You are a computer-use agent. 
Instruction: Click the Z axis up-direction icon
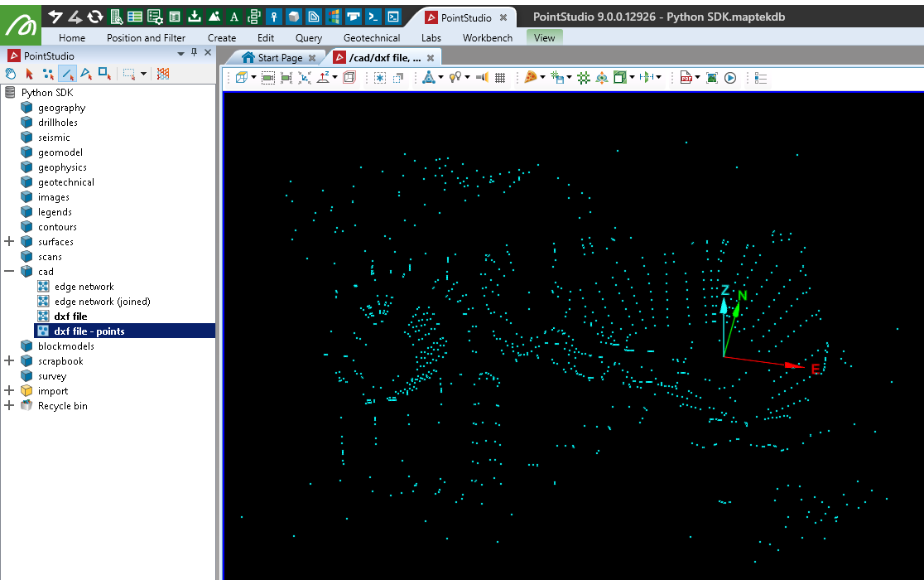pos(323,78)
